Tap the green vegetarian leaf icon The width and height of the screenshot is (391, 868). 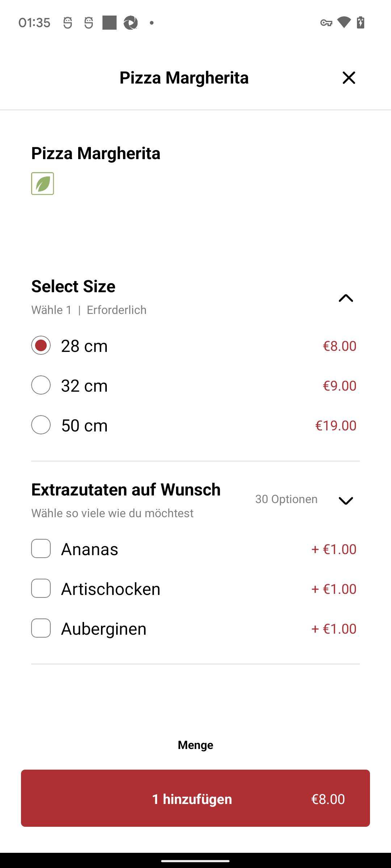[42, 184]
